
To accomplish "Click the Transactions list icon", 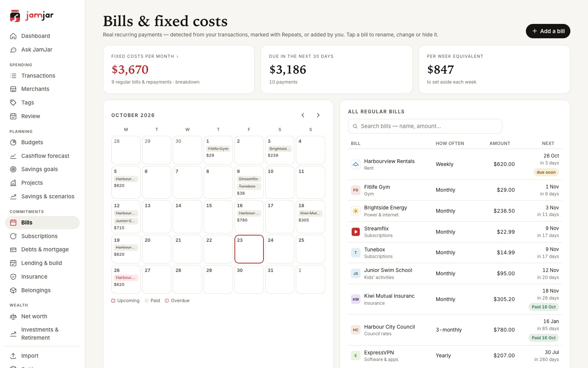I will coord(13,76).
